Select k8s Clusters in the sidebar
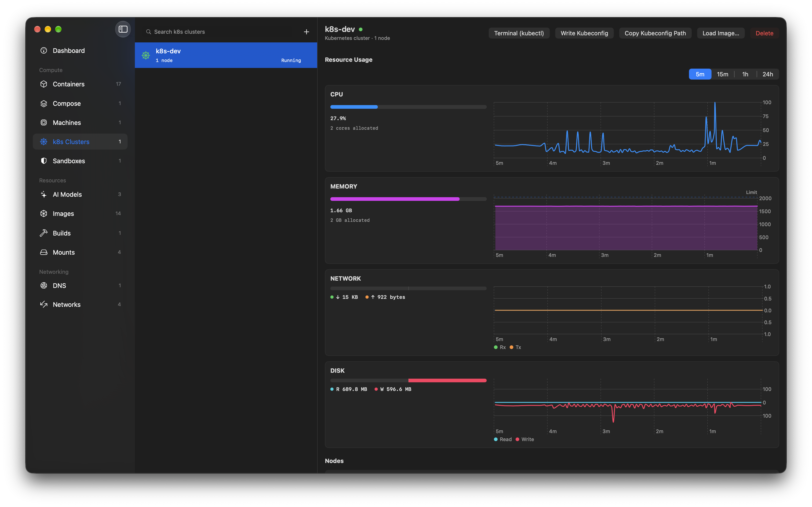The image size is (812, 507). click(80, 142)
